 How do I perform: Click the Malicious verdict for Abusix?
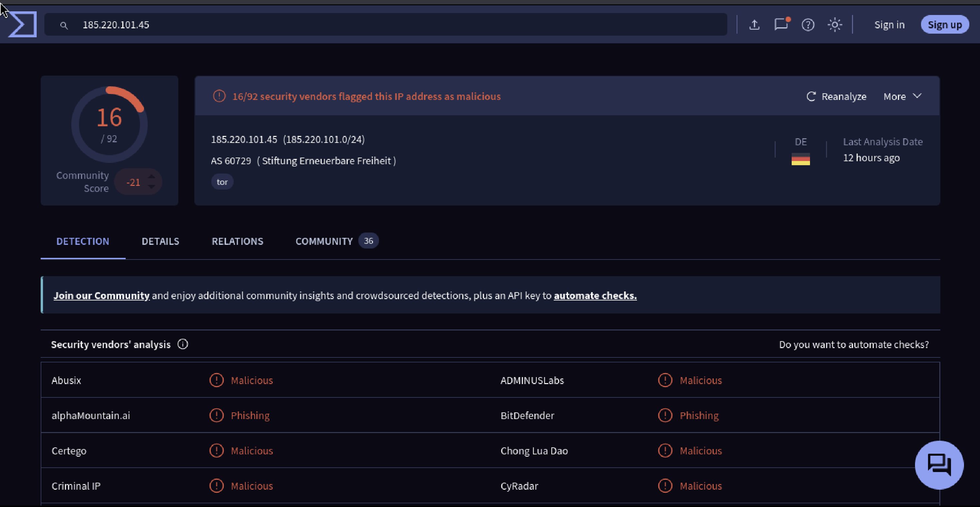(x=252, y=380)
